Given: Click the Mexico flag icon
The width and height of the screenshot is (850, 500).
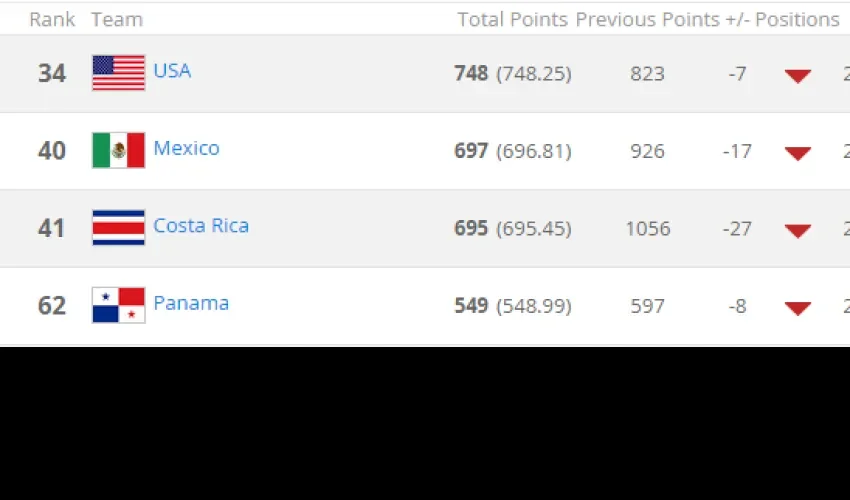Looking at the screenshot, I should 119,150.
